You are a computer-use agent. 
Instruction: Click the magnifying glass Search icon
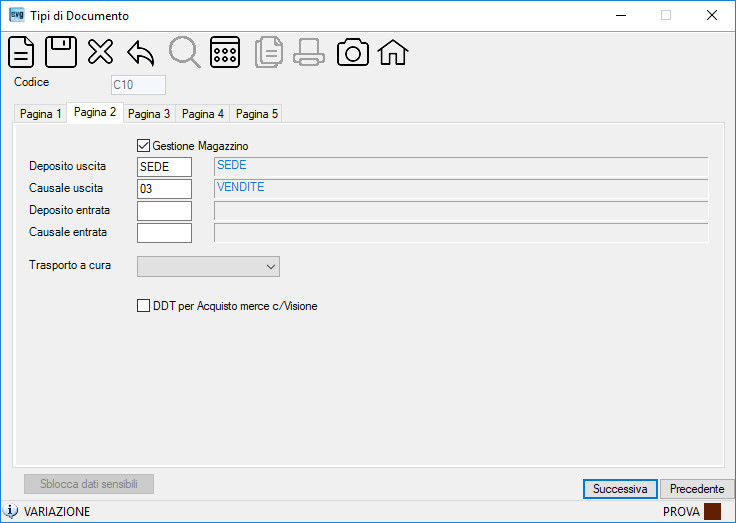(184, 52)
